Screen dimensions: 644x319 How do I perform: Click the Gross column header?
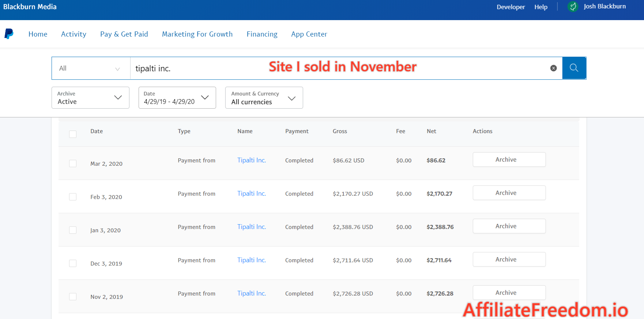340,131
